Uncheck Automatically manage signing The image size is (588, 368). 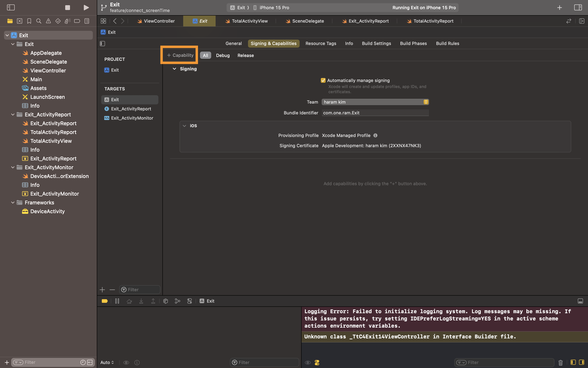(323, 80)
